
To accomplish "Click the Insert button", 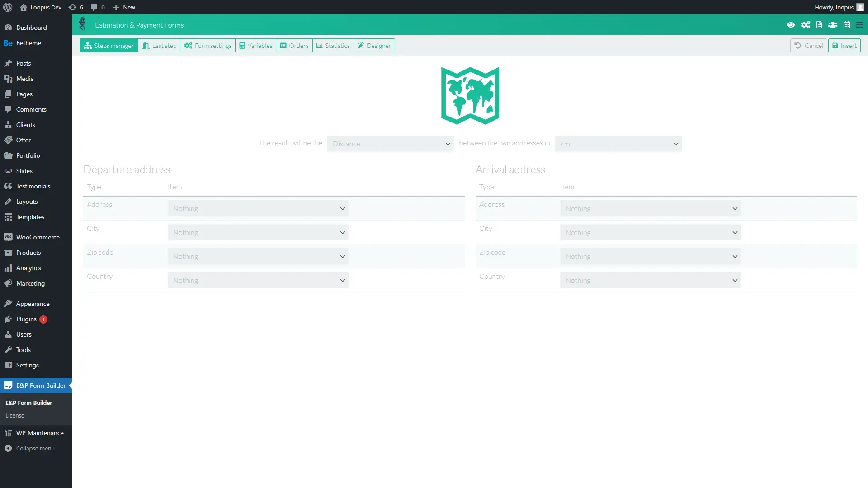I will 844,45.
